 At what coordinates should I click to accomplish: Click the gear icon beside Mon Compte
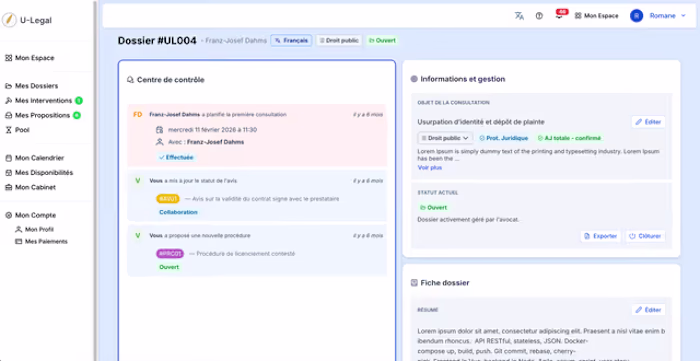(x=8, y=215)
